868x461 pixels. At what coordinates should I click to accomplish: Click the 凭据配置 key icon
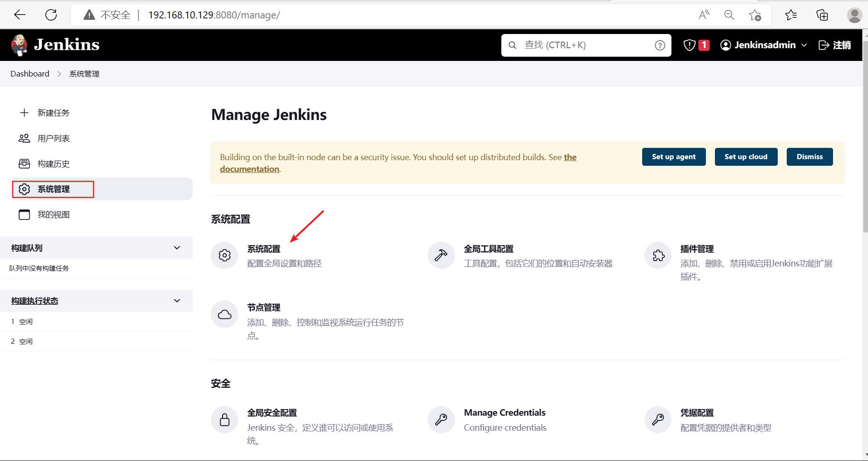(658, 419)
